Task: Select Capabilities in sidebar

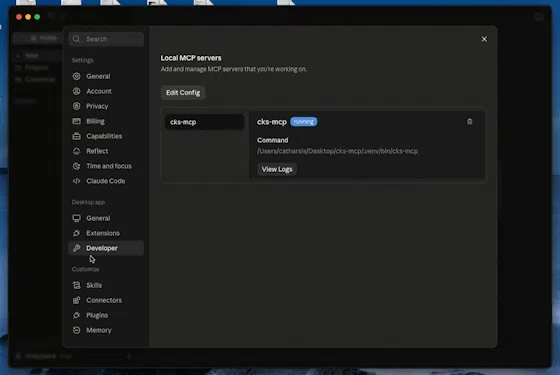Action: (106, 136)
